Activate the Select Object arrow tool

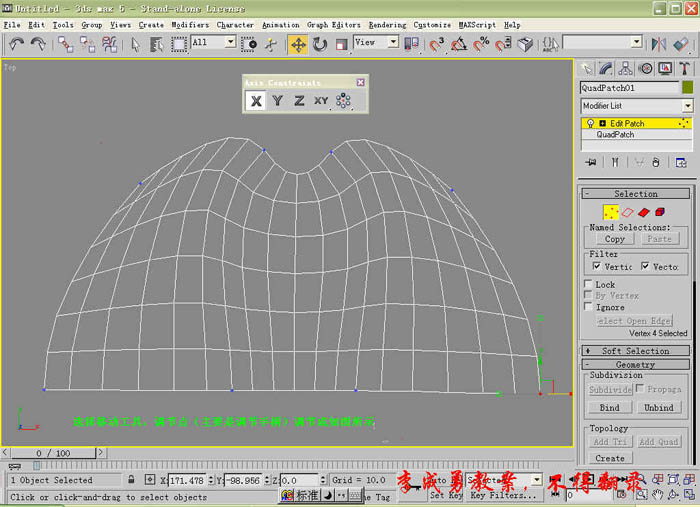pyautogui.click(x=135, y=44)
